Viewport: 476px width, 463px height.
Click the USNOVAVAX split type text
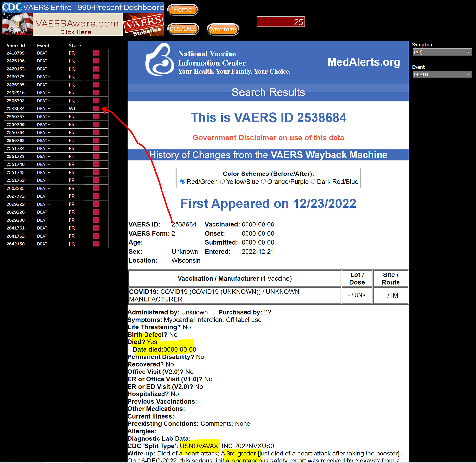[x=199, y=446]
